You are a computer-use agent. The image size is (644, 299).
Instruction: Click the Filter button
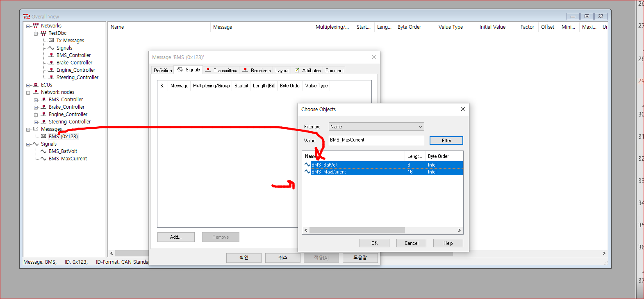click(446, 141)
